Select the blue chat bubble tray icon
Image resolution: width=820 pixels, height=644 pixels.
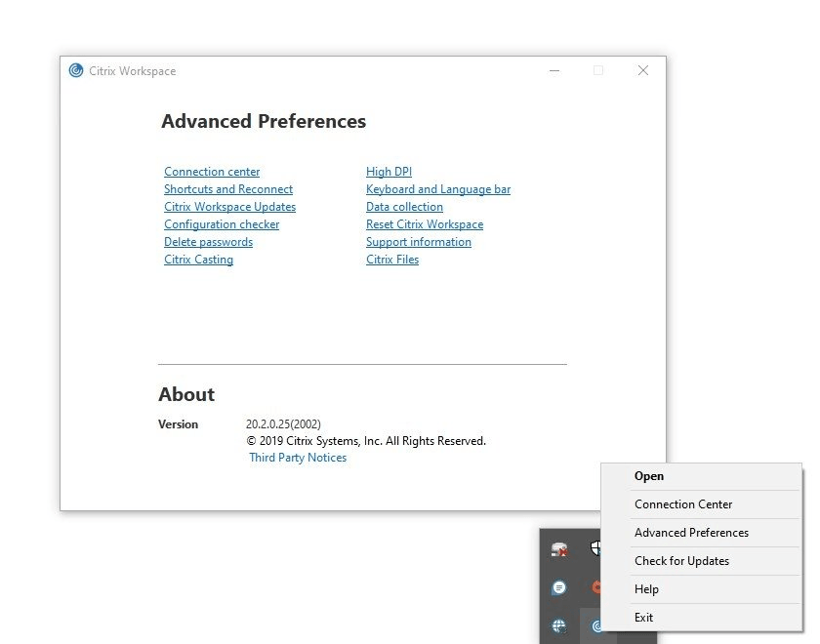tap(558, 587)
